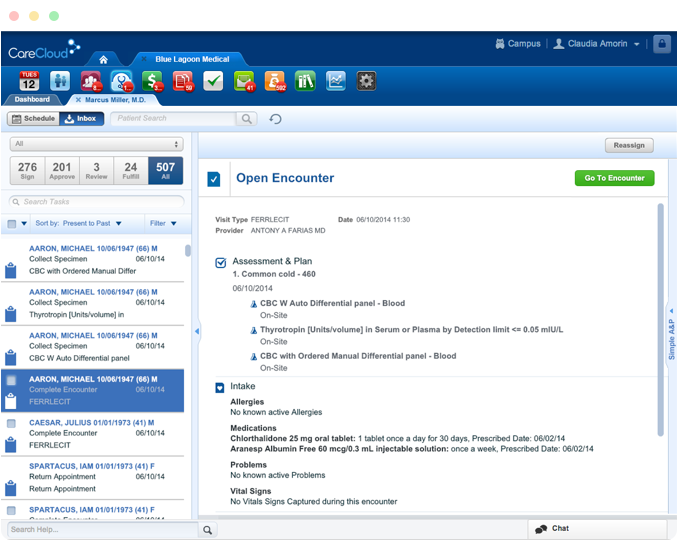Click clipboard icon for CBC with Ordered Manual Differ task
This screenshot has width=679, height=541.
[x=10, y=271]
